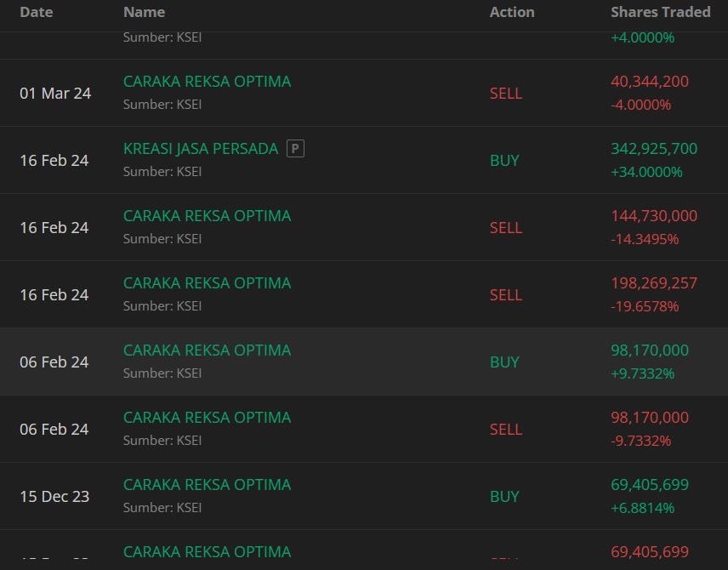Select the 40,344,200 shares traded value
The height and width of the screenshot is (570, 728).
click(650, 82)
